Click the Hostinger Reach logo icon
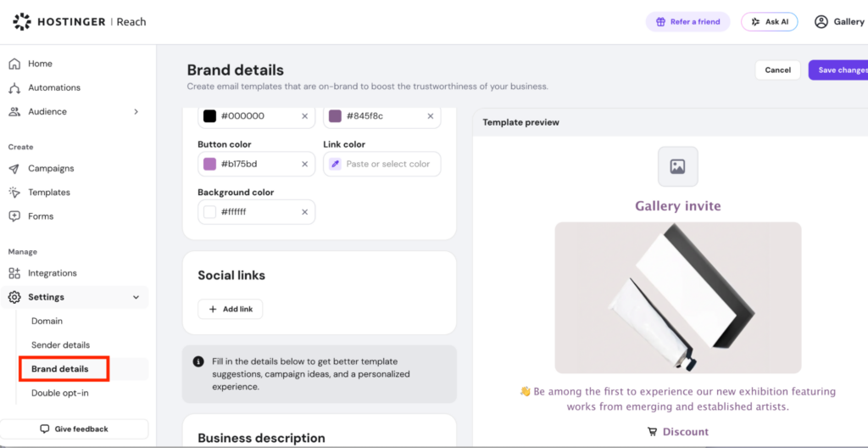The height and width of the screenshot is (448, 868). (22, 21)
